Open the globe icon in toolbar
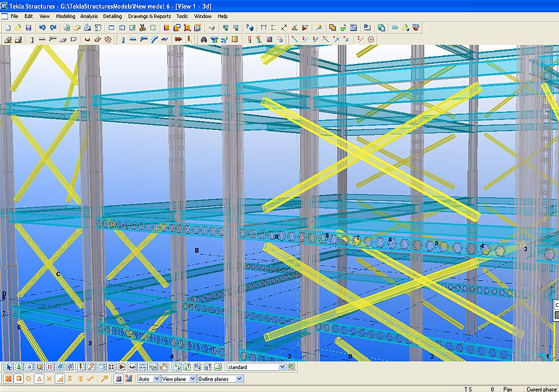The width and height of the screenshot is (559, 392). 381,28
